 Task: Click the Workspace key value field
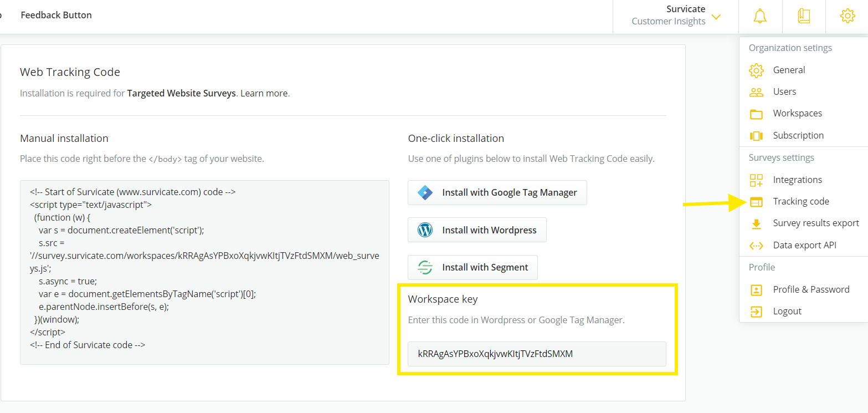pos(537,354)
